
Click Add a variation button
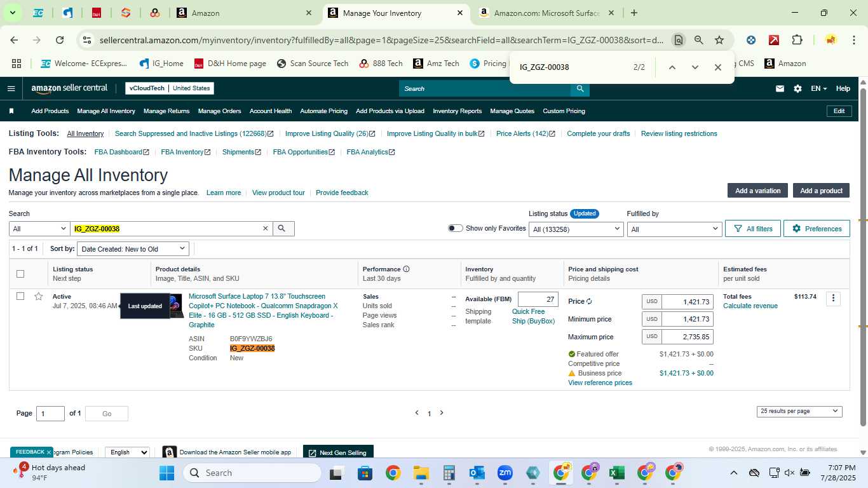(x=758, y=191)
